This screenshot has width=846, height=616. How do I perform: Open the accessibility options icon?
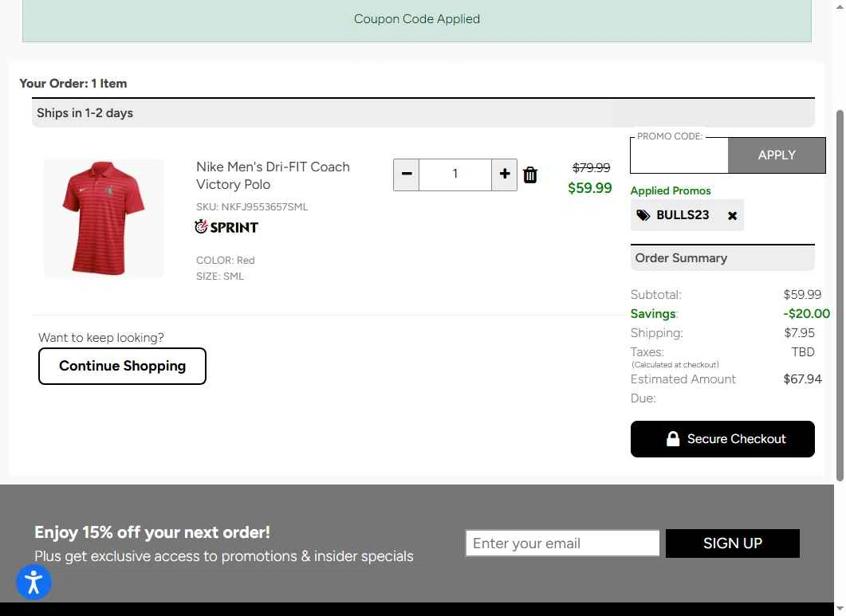(33, 582)
